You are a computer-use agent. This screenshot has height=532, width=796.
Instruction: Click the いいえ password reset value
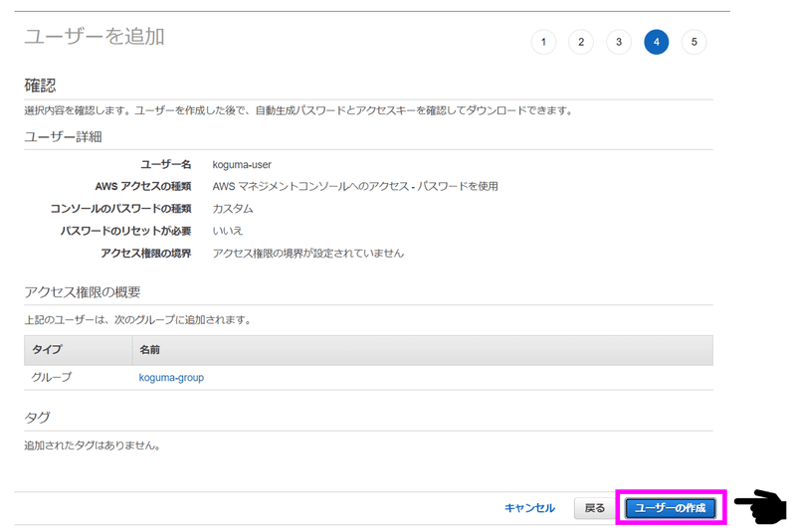click(x=228, y=231)
